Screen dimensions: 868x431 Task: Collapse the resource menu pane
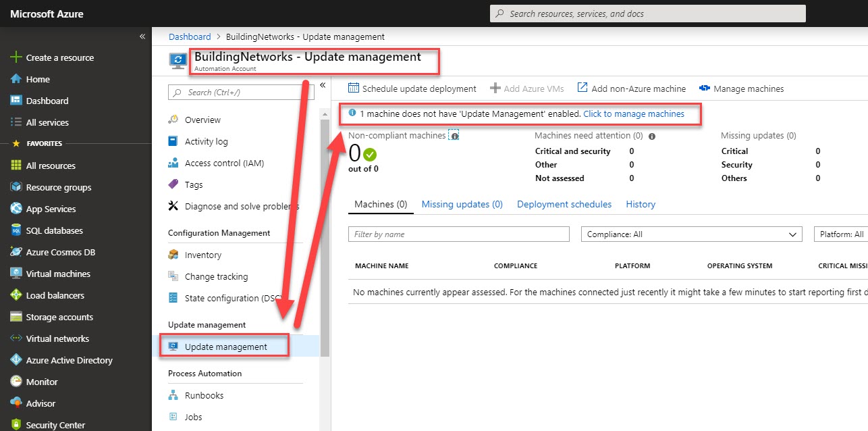tap(323, 84)
